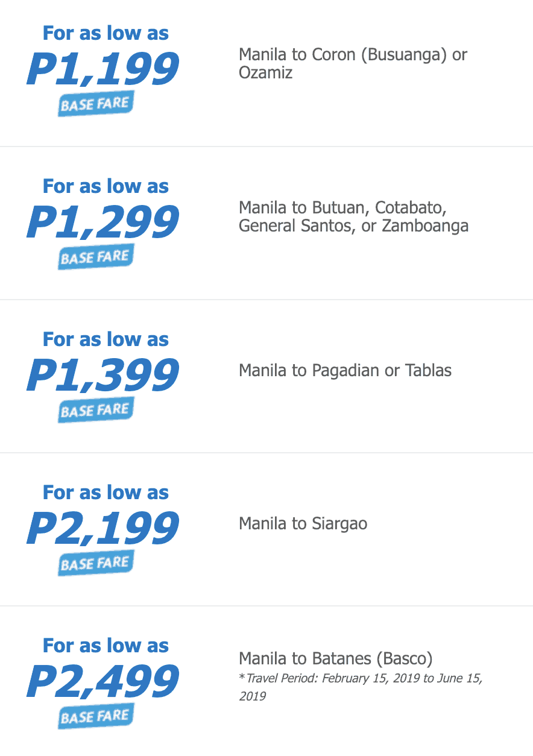This screenshot has height=756, width=533.
Task: Click Manila to Pagadian or Tablas
Action: (345, 370)
